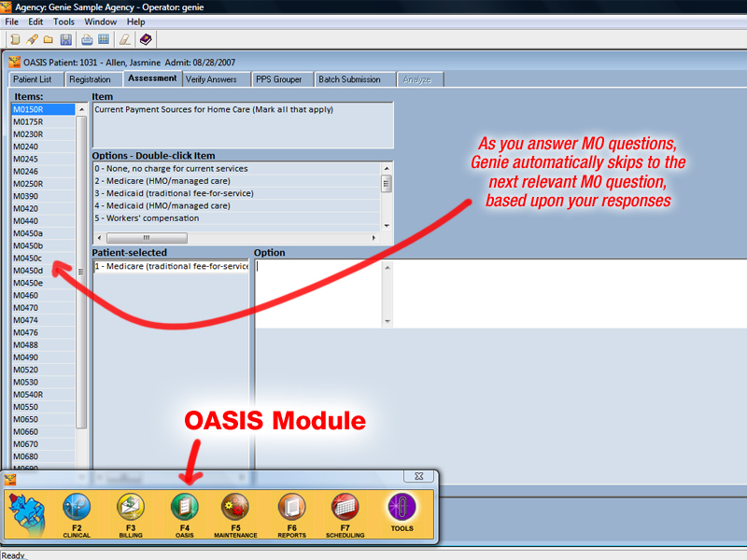
Task: Click the Item description 'Current Payment Sources' text
Action: pyautogui.click(x=214, y=109)
